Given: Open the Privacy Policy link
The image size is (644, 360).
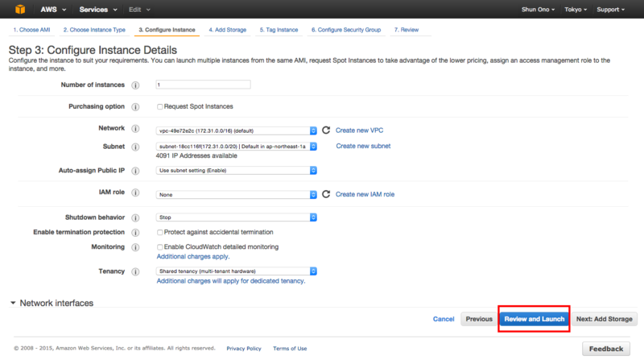Looking at the screenshot, I should 244,349.
